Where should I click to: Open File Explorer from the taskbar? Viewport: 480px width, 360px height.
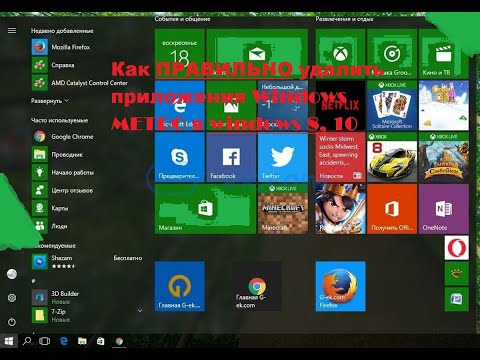pos(82,341)
